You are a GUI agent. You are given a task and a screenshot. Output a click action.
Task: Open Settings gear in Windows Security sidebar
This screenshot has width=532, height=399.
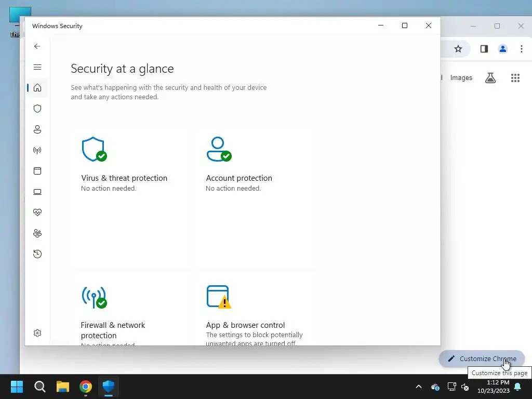pos(37,333)
